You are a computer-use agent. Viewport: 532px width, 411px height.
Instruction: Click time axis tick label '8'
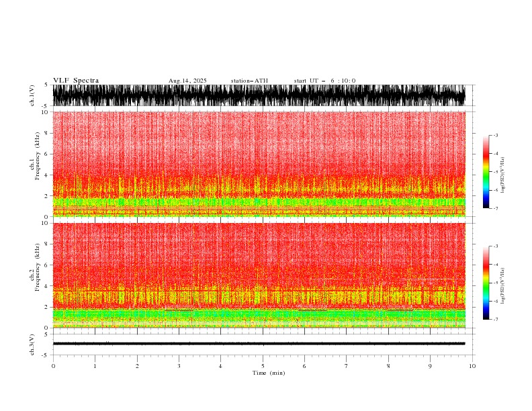[x=388, y=366]
